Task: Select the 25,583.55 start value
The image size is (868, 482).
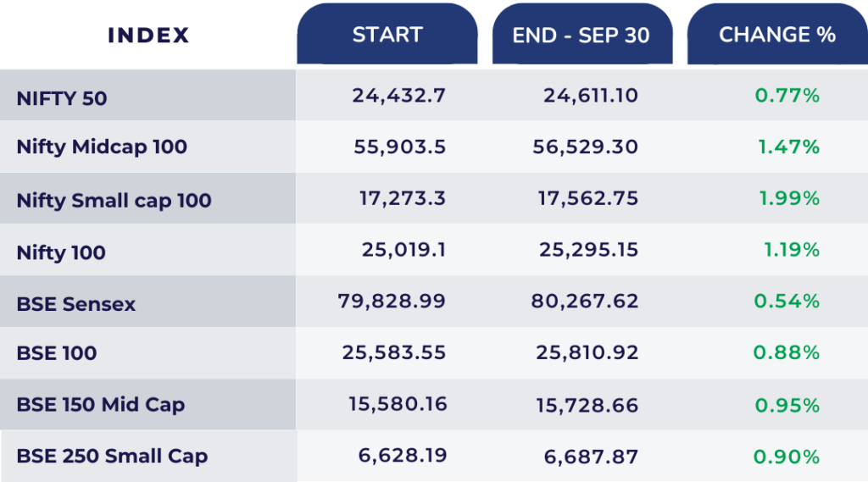Action: (x=394, y=352)
